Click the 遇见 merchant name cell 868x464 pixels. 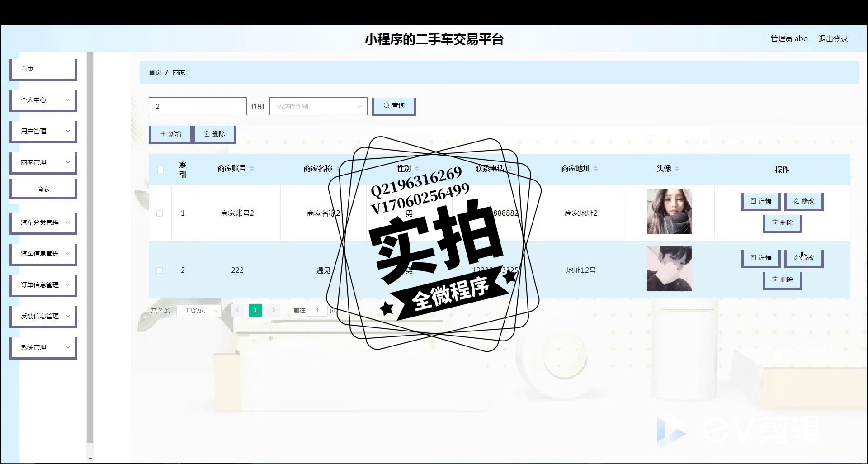(323, 270)
